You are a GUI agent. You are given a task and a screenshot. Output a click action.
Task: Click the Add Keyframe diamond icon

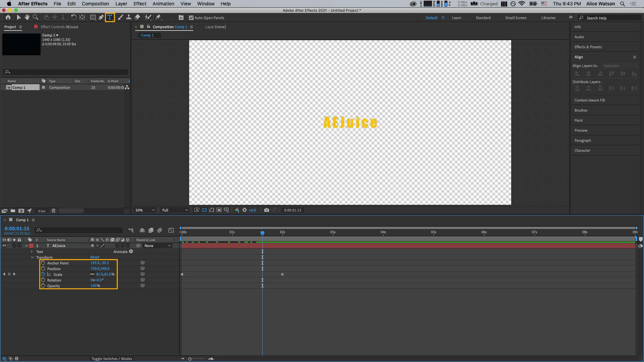click(x=9, y=274)
